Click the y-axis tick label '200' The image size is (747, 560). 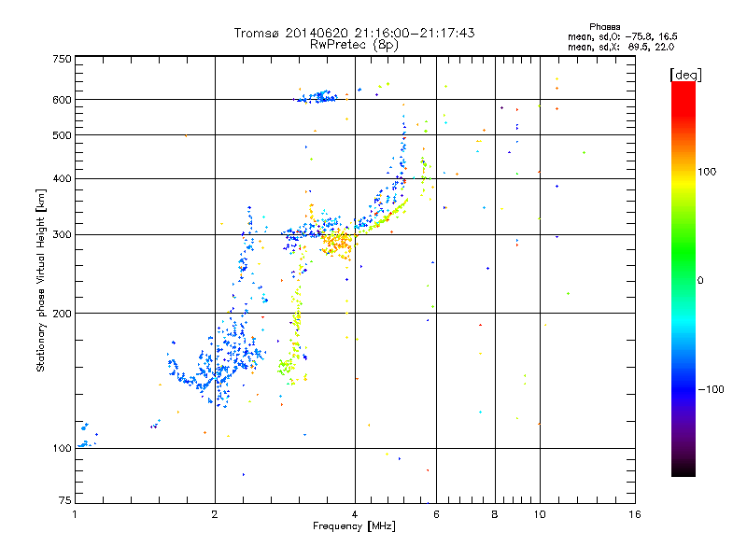(x=62, y=314)
